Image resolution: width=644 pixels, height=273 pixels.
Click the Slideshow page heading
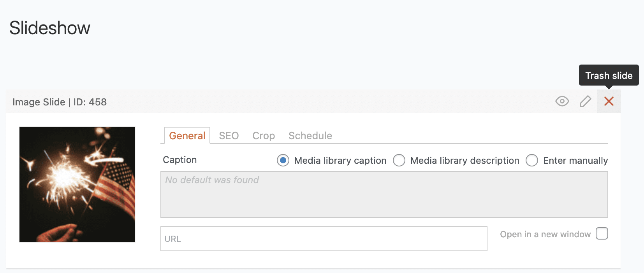click(x=50, y=28)
